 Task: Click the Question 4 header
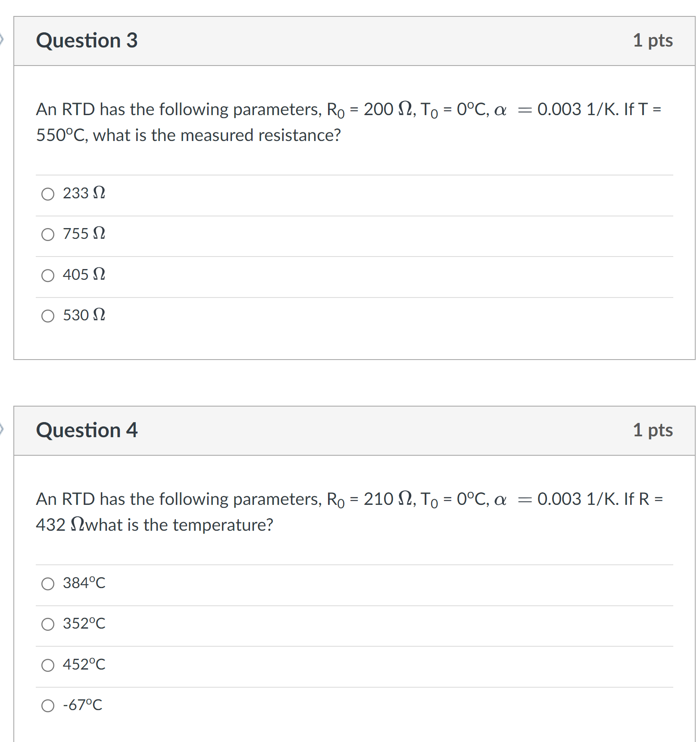point(87,429)
